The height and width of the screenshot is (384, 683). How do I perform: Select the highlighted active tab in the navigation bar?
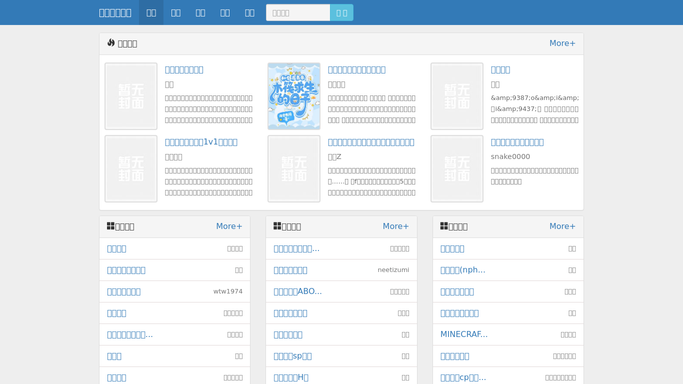pos(151,13)
